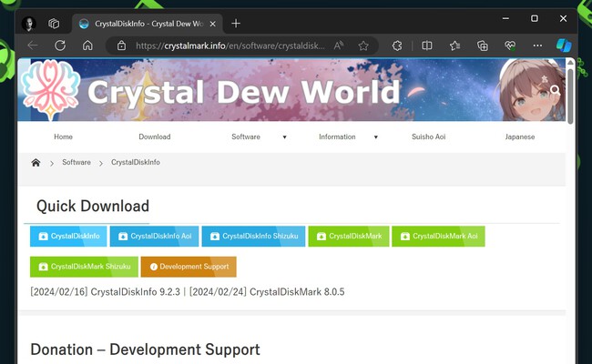The height and width of the screenshot is (364, 592).
Task: Click the page vertical scrollbar thumb
Action: tap(570, 95)
